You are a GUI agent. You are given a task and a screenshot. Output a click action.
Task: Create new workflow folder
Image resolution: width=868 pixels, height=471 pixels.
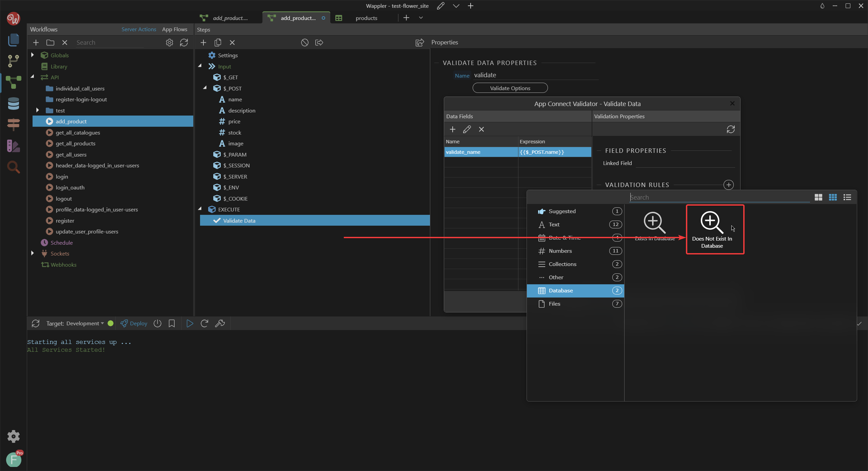tap(50, 42)
